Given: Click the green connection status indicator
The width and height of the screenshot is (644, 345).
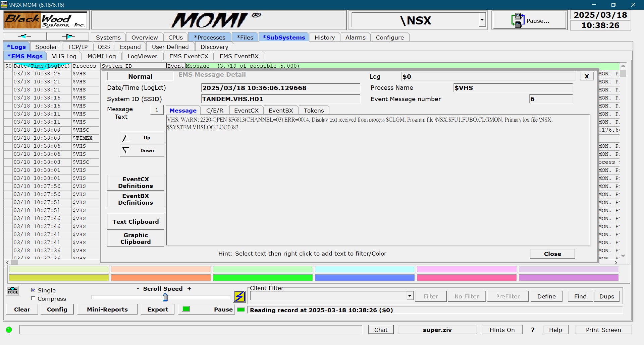Looking at the screenshot, I should (9, 330).
